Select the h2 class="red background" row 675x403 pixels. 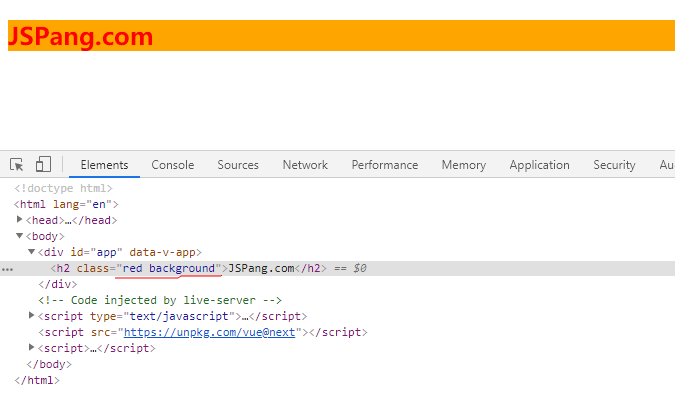(x=338, y=268)
